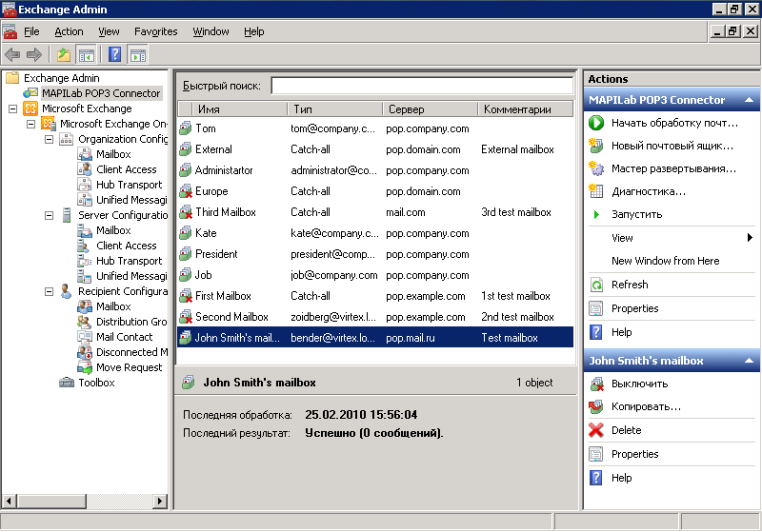Click the Новый почтовый ящик icon
Screen dimensions: 762x532
click(x=596, y=146)
